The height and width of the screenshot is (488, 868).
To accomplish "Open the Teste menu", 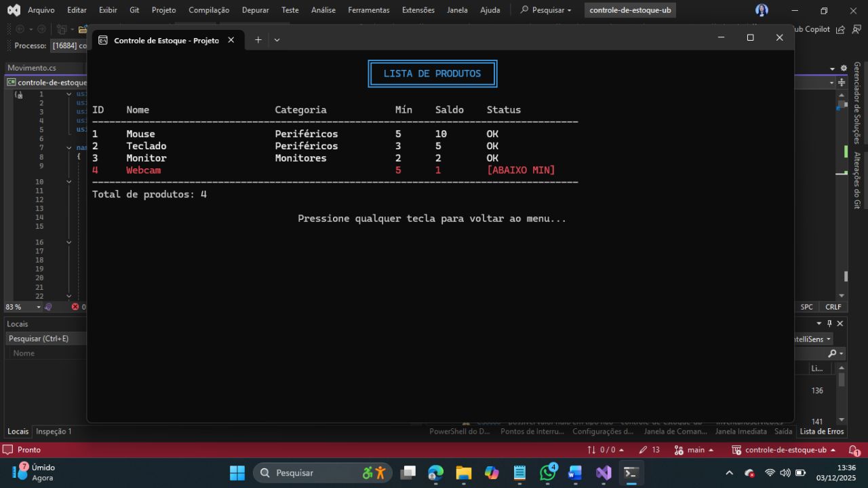I will (290, 10).
